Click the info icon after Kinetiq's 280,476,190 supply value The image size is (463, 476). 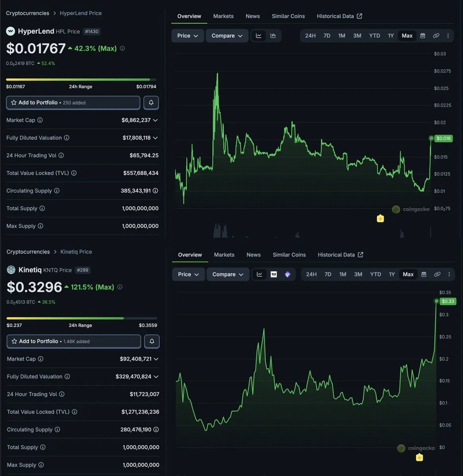click(x=156, y=430)
